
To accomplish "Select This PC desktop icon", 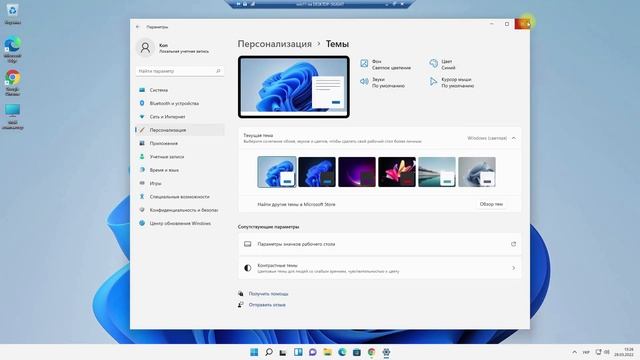I will [12, 116].
